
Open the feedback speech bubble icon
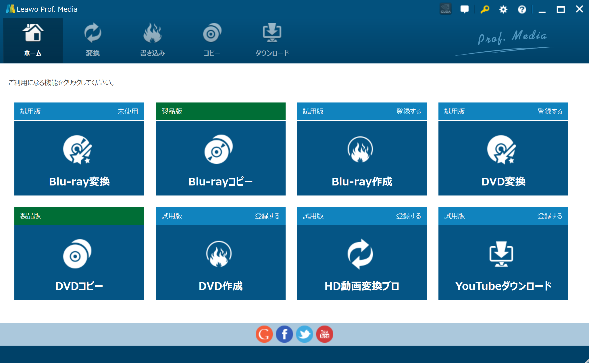coord(464,9)
